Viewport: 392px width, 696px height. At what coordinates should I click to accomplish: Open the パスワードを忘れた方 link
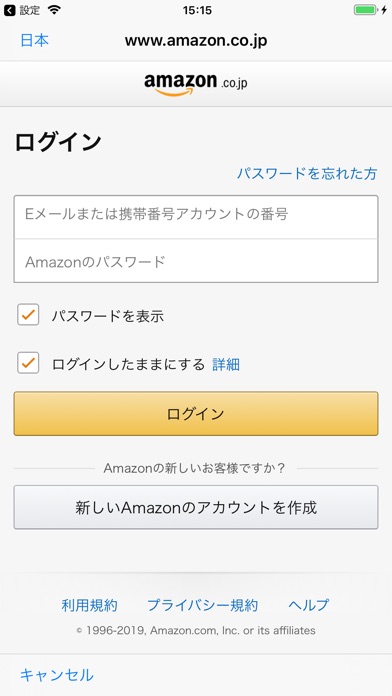pyautogui.click(x=307, y=174)
